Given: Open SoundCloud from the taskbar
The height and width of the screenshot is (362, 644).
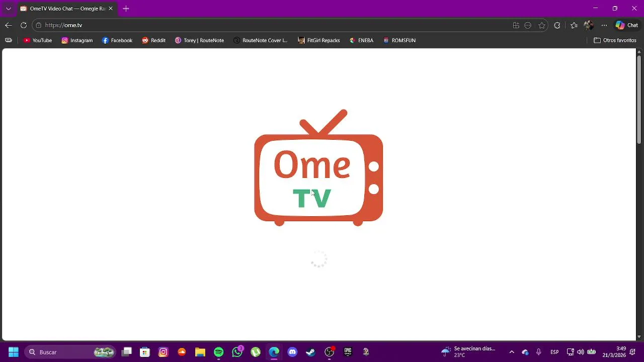Looking at the screenshot, I should click(x=182, y=352).
